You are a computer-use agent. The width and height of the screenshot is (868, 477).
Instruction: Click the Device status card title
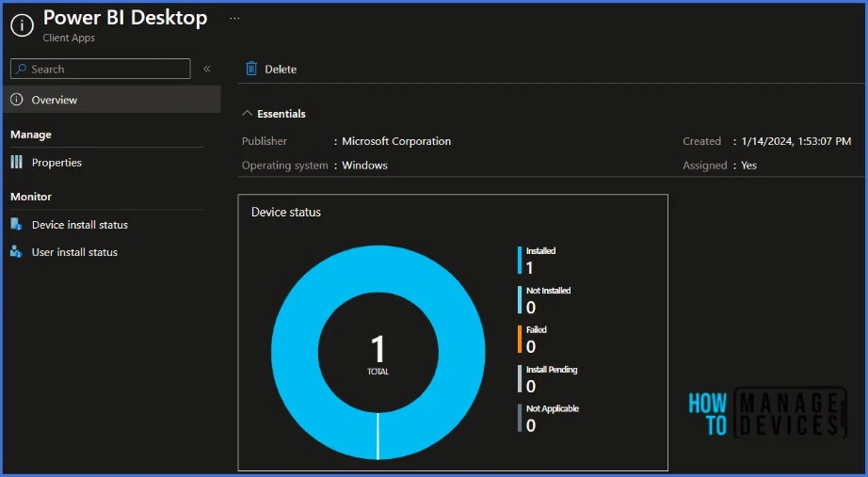point(285,212)
